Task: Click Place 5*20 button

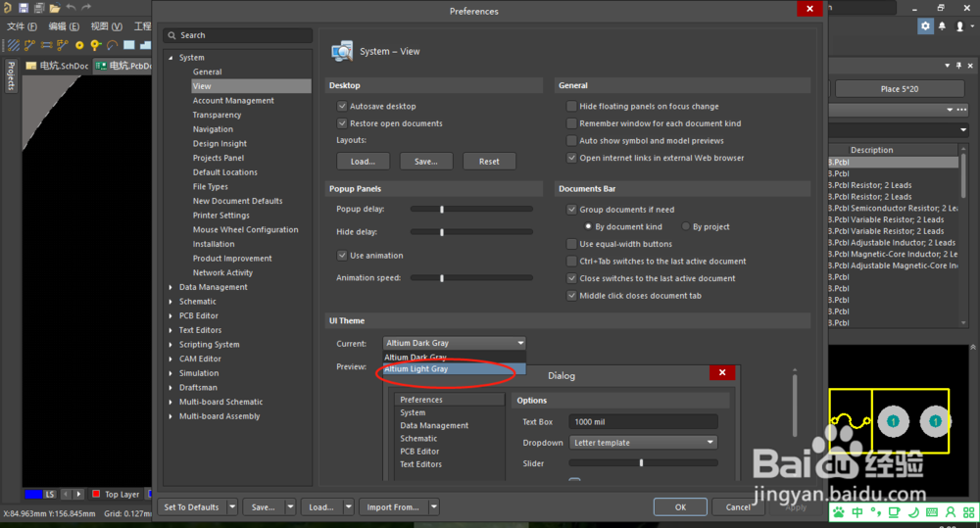Action: click(x=900, y=89)
